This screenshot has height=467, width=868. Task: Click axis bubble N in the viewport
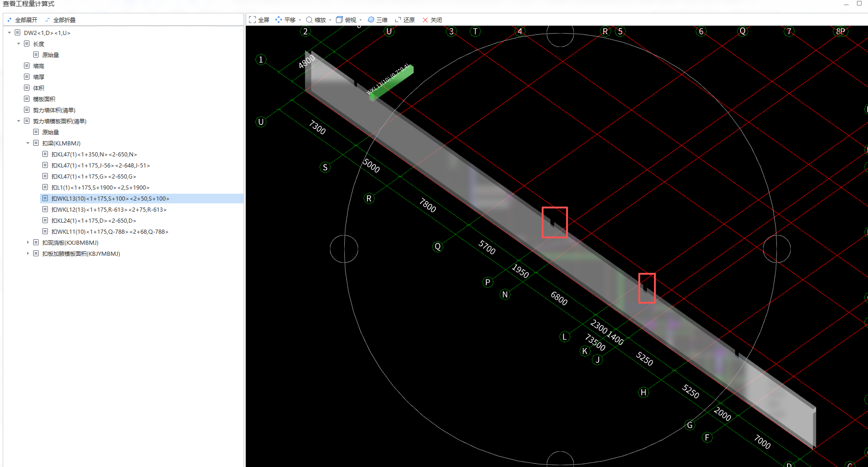[x=505, y=294]
